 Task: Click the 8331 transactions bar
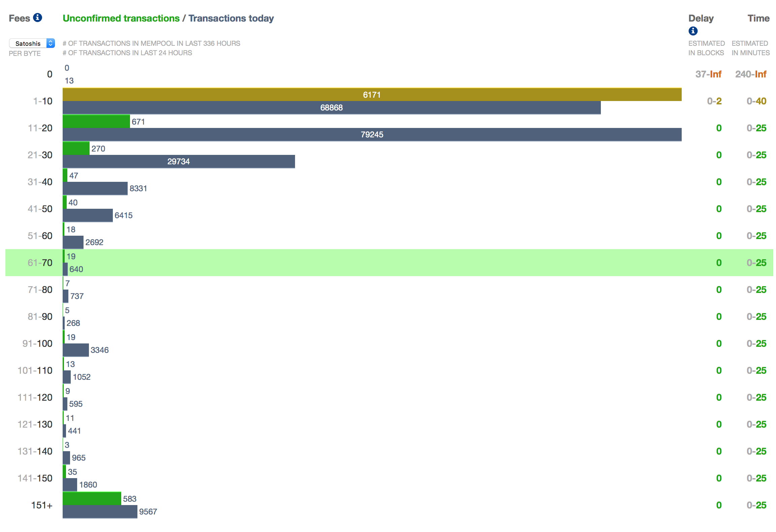pyautogui.click(x=95, y=189)
